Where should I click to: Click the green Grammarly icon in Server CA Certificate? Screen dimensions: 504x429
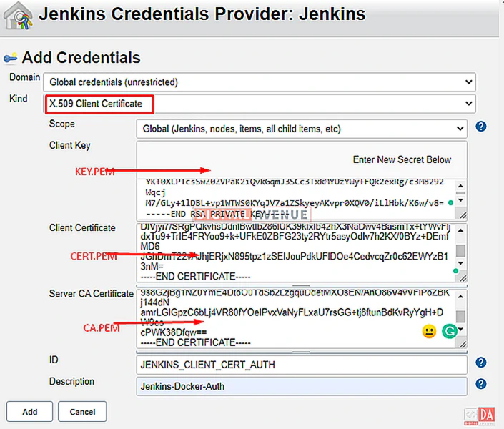point(450,331)
